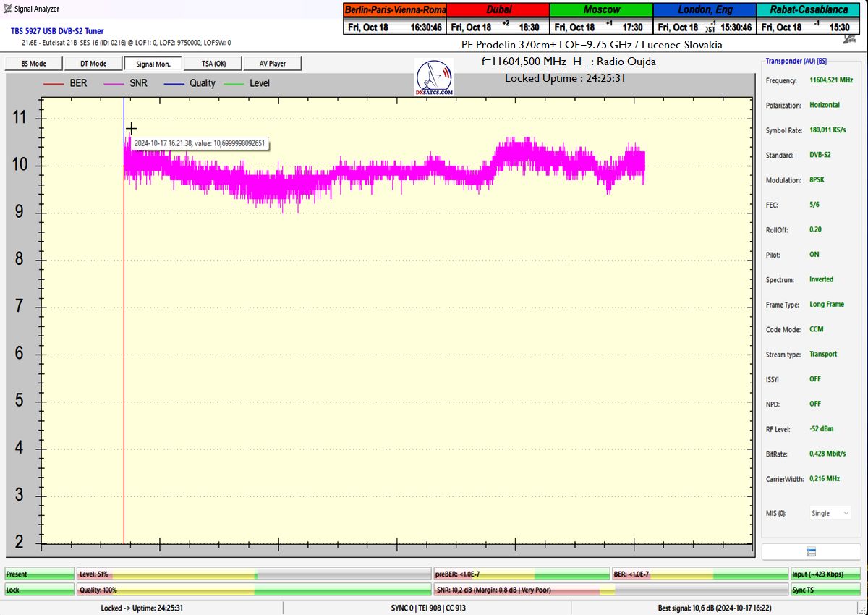Screen dimensions: 868x615
Task: Click the Signal Analyzer title bar icon
Action: pyautogui.click(x=7, y=9)
